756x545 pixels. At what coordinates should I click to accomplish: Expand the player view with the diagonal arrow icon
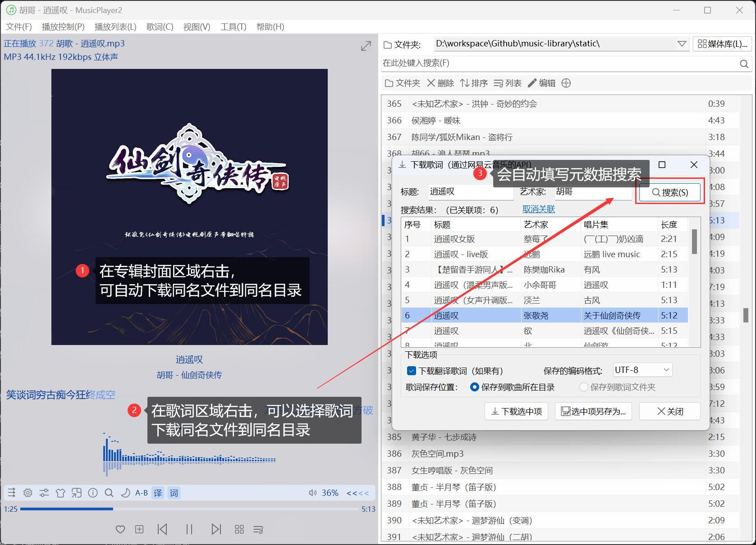[x=366, y=46]
